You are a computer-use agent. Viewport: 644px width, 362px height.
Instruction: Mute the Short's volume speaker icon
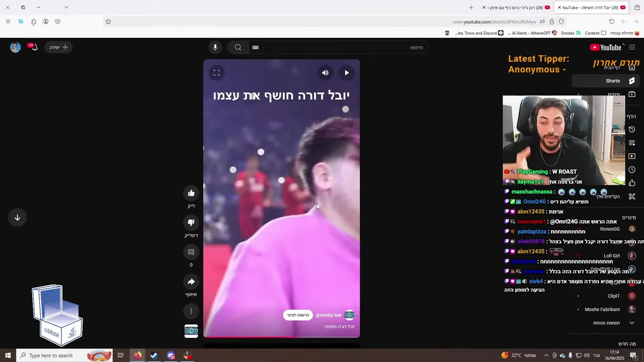point(326,73)
